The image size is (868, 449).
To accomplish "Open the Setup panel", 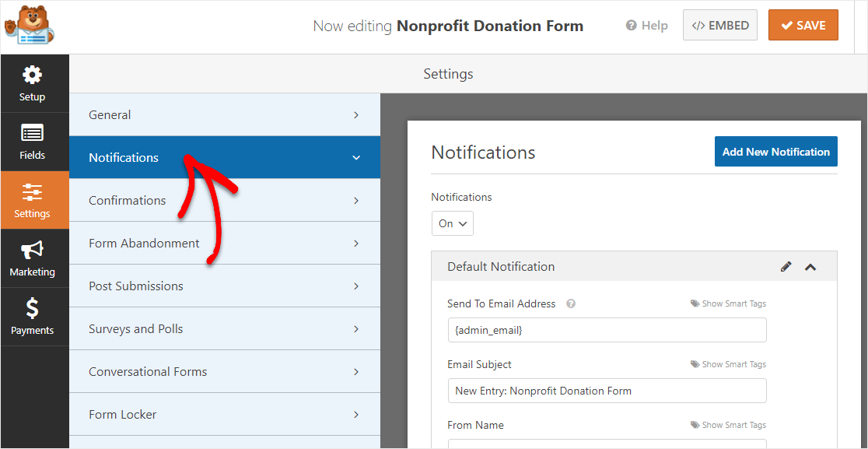I will pos(33,84).
